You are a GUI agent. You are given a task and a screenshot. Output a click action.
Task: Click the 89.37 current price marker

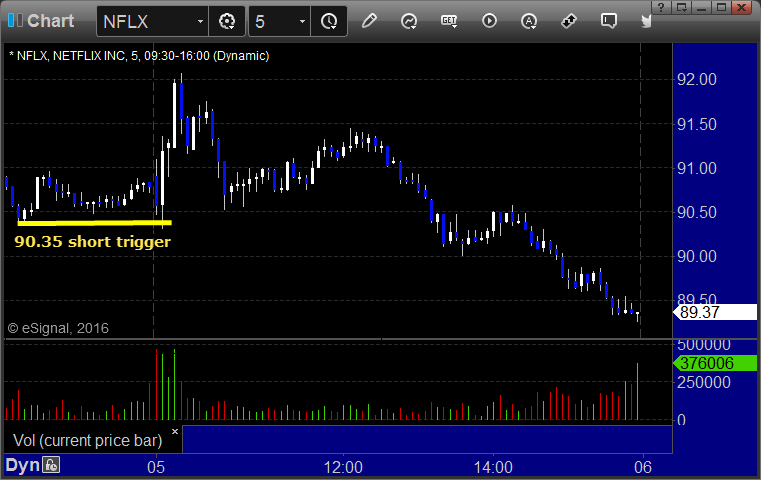click(715, 313)
